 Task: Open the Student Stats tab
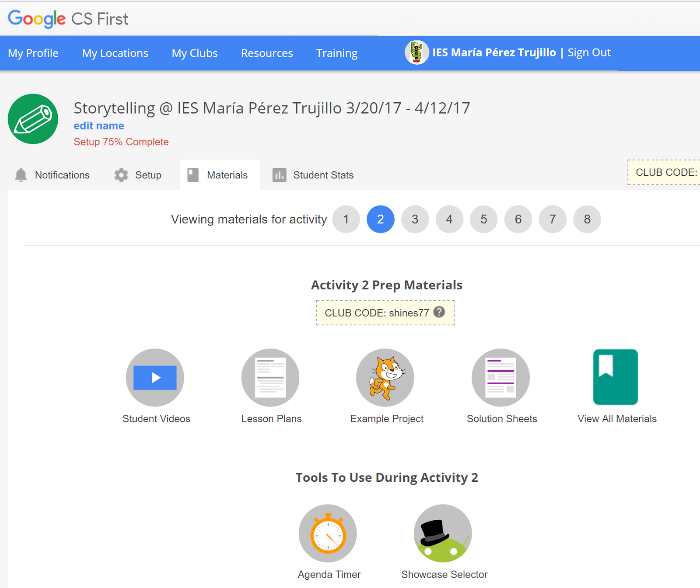(x=323, y=175)
